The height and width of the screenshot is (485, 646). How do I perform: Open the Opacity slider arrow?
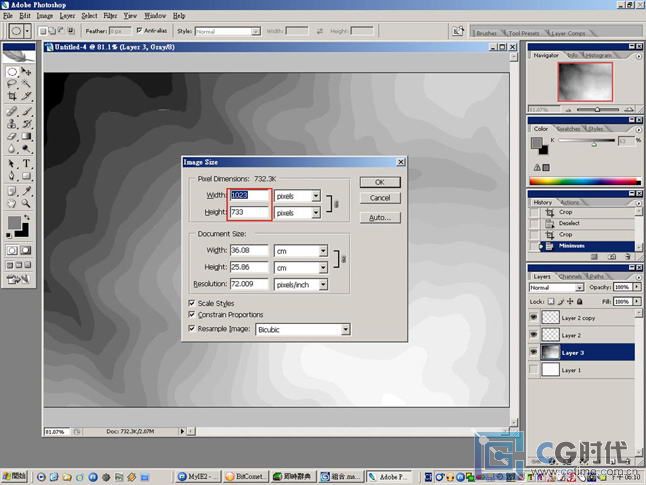(637, 287)
